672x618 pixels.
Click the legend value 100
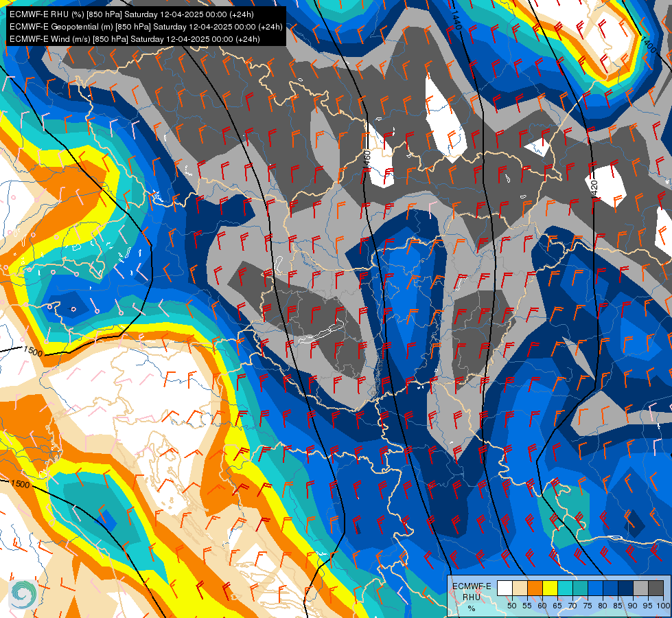(664, 606)
